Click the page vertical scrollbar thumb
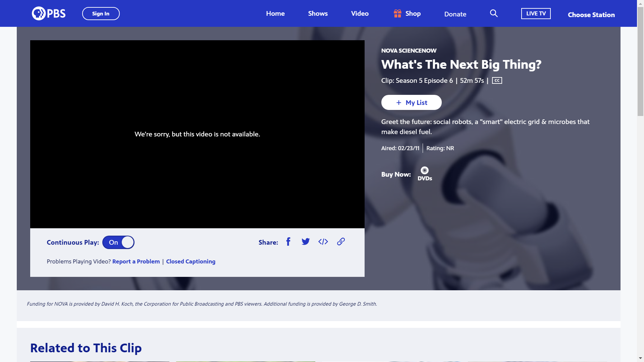The height and width of the screenshot is (362, 644). [x=641, y=61]
